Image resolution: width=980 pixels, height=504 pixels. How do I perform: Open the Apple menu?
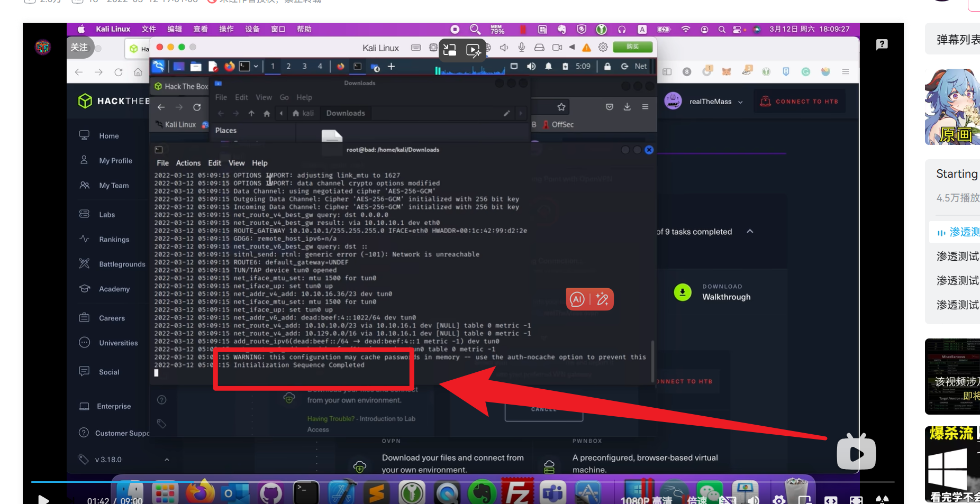click(x=81, y=29)
